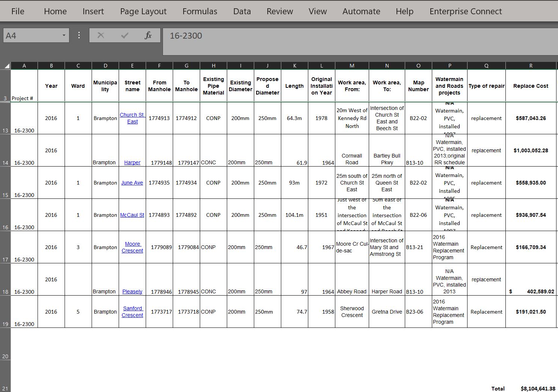This screenshot has height=392, width=558.
Task: Select column R header
Action: tap(531, 66)
